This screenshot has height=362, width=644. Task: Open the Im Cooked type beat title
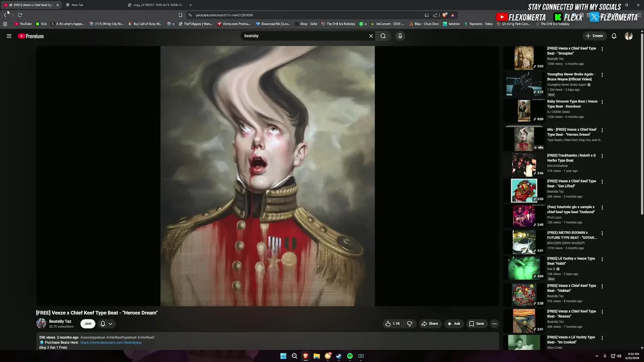[571, 340]
